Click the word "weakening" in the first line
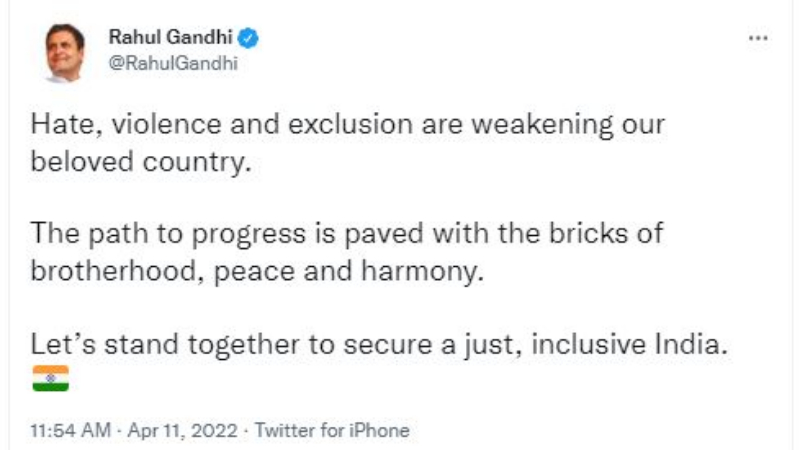Screen dimensions: 800x450 click(542, 124)
